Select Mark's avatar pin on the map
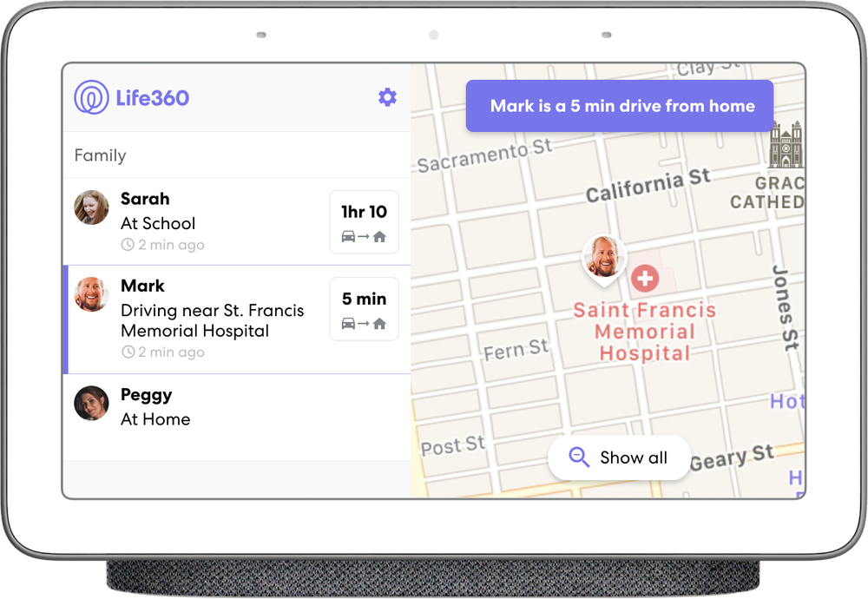Image resolution: width=868 pixels, height=599 pixels. pos(604,259)
